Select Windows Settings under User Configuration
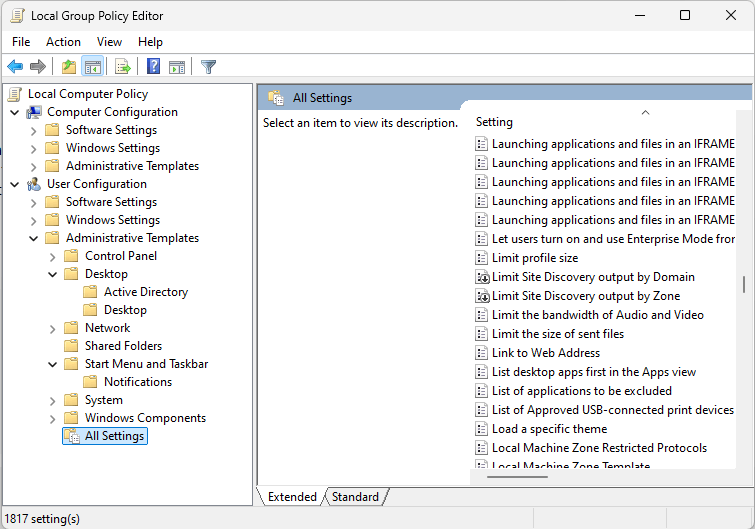755x529 pixels. click(113, 220)
